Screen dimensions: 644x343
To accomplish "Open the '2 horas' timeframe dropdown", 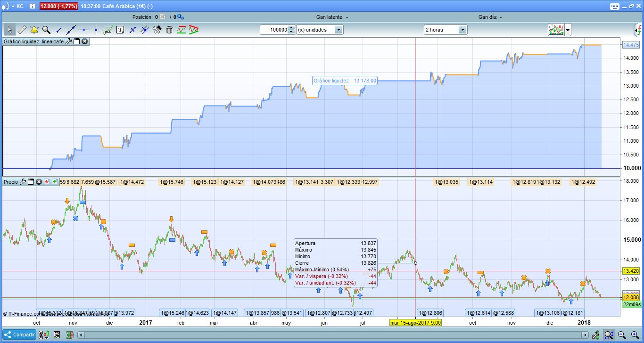I will tap(462, 30).
